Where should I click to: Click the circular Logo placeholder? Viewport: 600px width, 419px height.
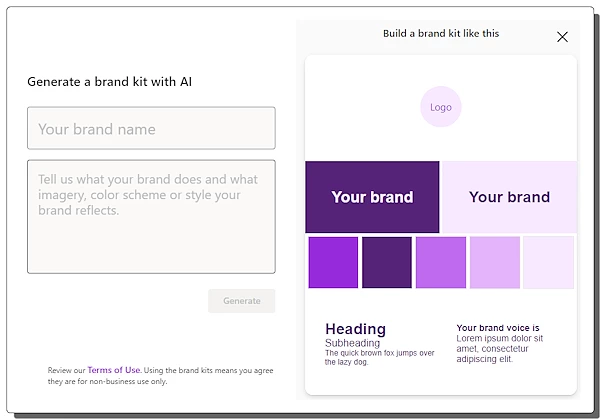tap(440, 107)
